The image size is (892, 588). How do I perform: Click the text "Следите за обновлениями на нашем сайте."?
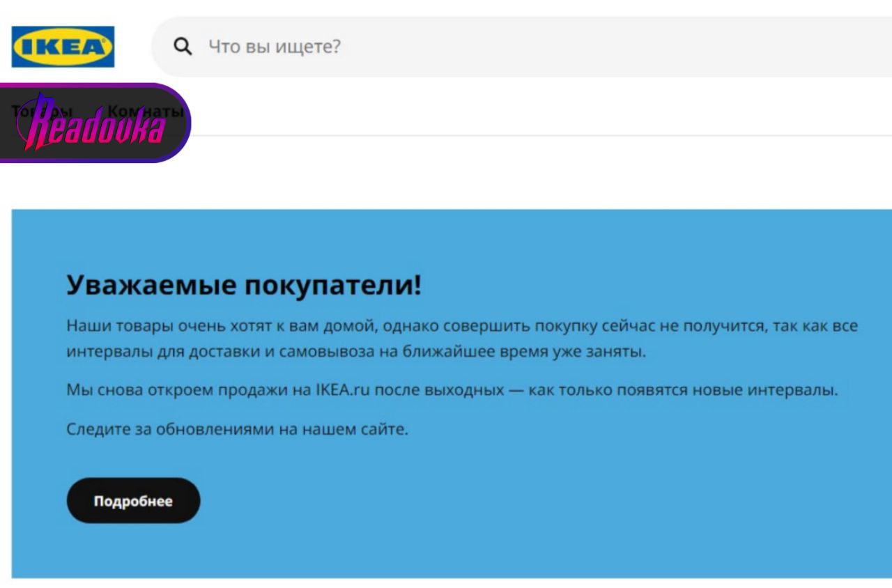pos(237,429)
